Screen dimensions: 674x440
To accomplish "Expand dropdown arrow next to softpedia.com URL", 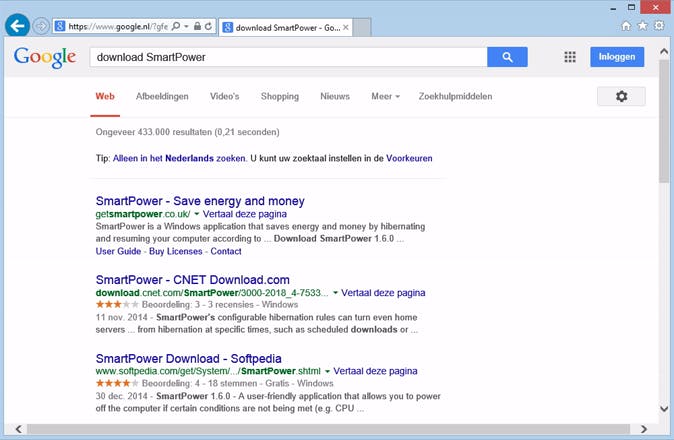I will pos(327,371).
